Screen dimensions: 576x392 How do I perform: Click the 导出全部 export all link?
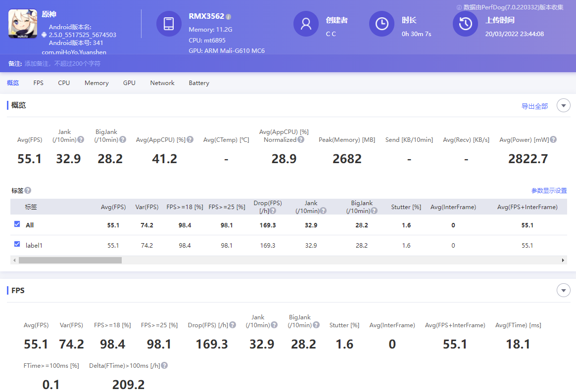point(534,106)
